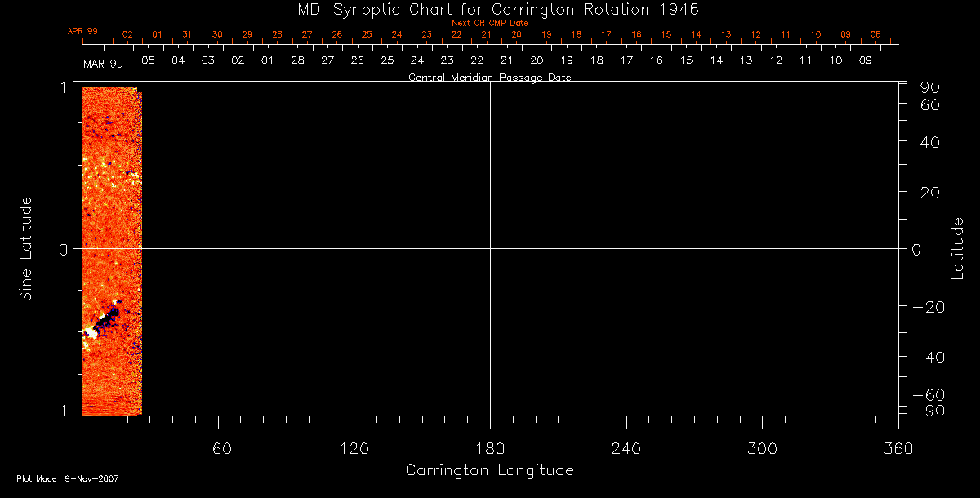Select the white 'MAR 99' month label
The image size is (980, 498).
click(102, 63)
